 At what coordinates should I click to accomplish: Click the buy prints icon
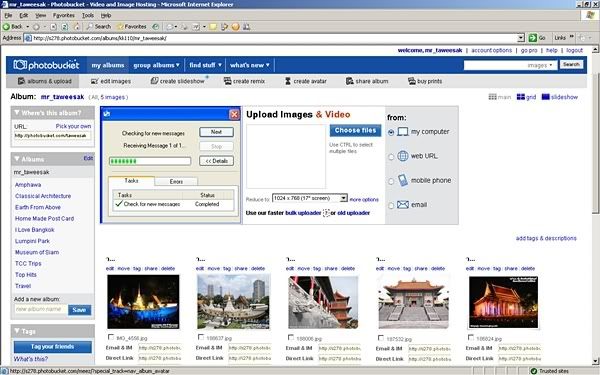click(x=411, y=81)
